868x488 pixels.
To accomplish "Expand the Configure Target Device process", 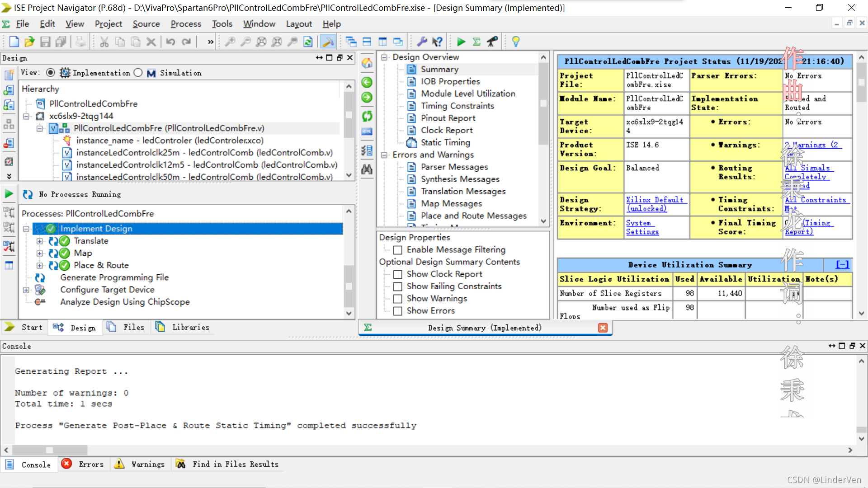I will (x=26, y=290).
